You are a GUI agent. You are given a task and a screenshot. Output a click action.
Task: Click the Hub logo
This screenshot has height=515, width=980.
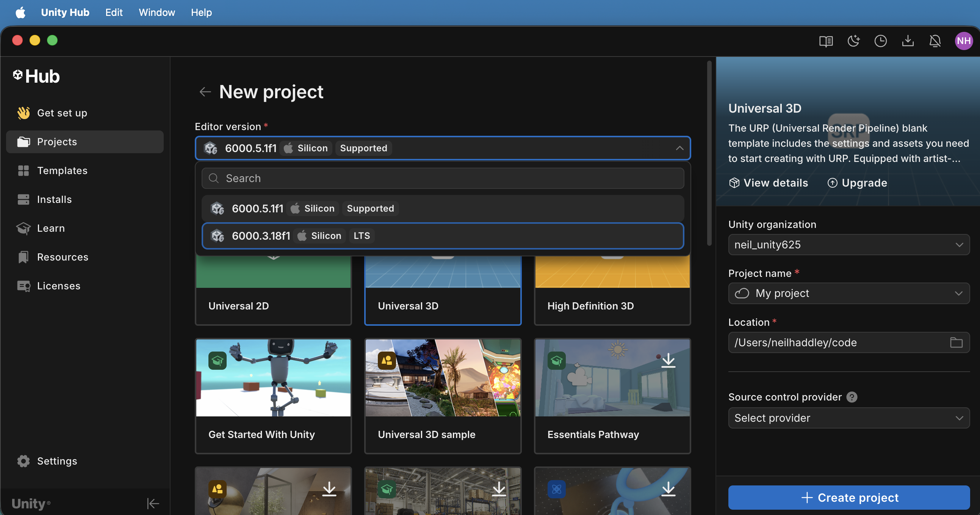36,76
